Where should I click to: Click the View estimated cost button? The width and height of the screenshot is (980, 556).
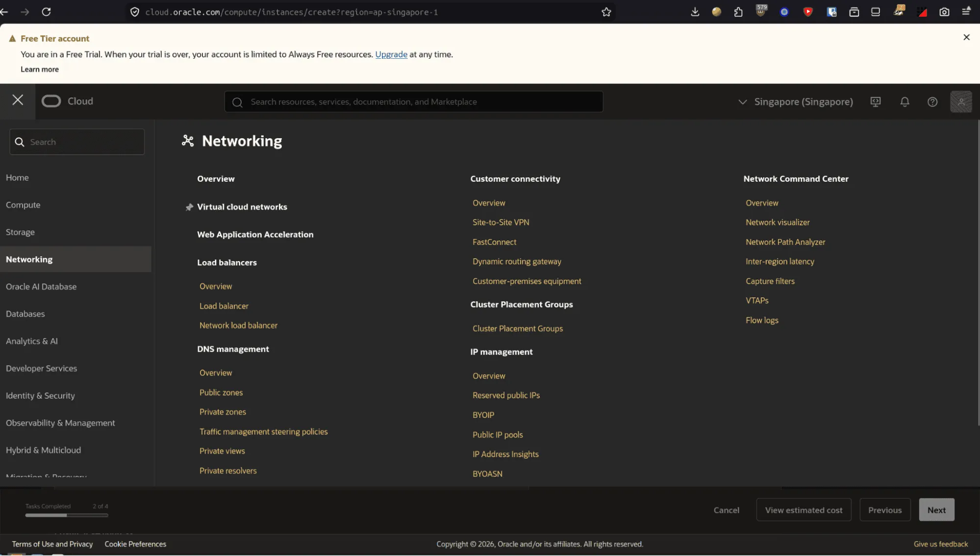tap(804, 510)
